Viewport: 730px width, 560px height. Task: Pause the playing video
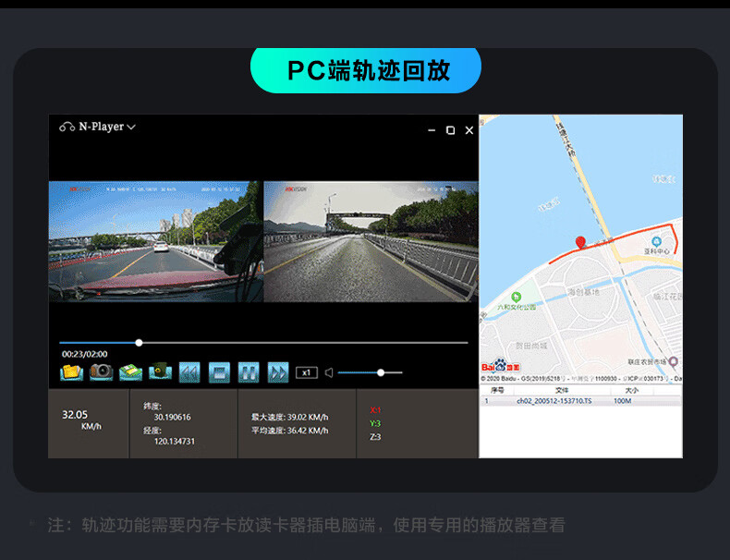pyautogui.click(x=249, y=371)
